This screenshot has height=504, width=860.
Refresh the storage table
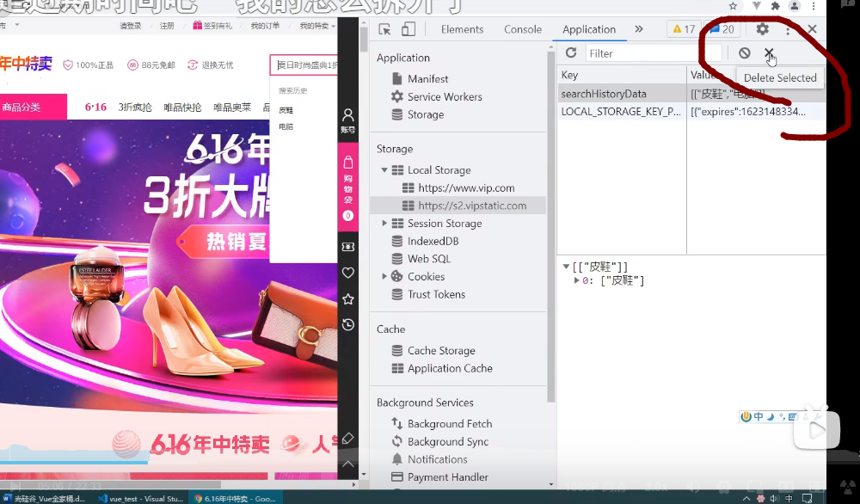tap(571, 52)
